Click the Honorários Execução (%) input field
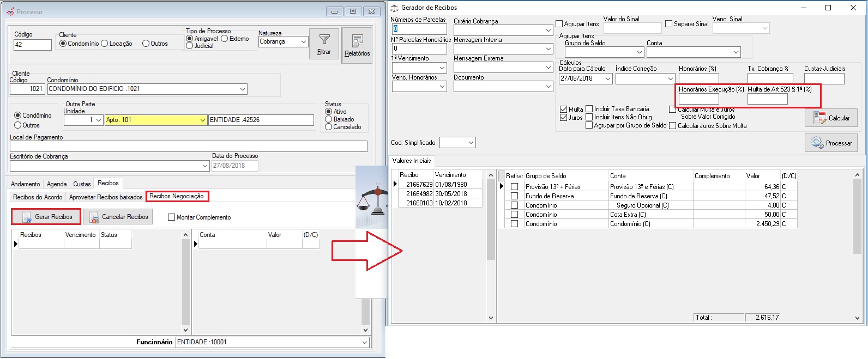Screen dimensions: 868x359 (x=698, y=99)
